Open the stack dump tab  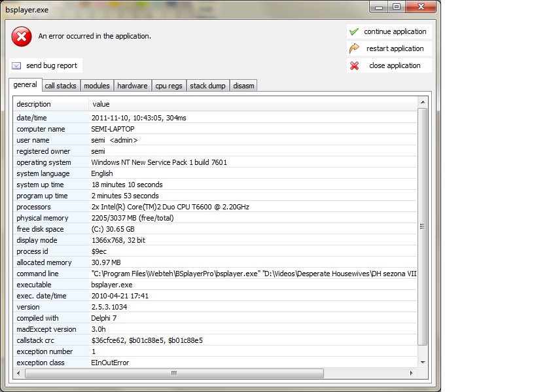pyautogui.click(x=208, y=86)
